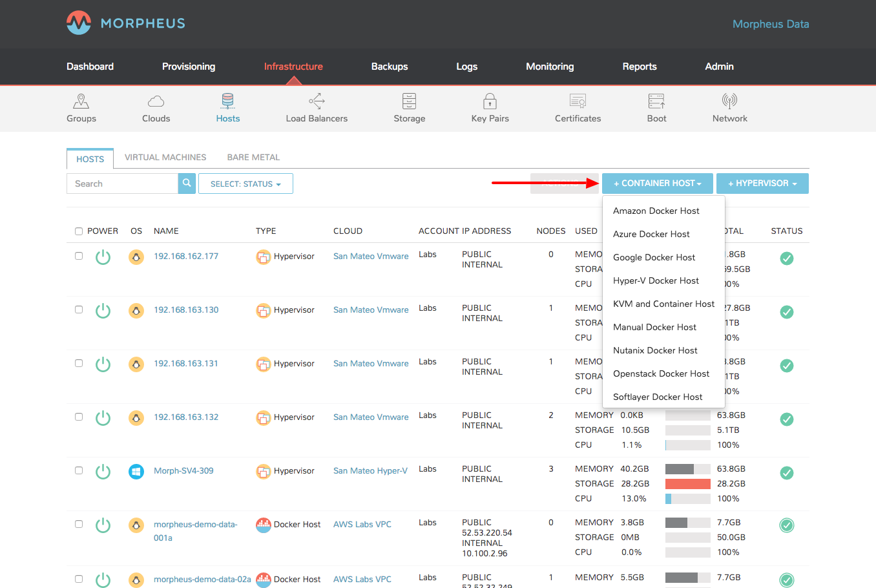Open the Network section icon
Image resolution: width=876 pixels, height=588 pixels.
(x=730, y=101)
